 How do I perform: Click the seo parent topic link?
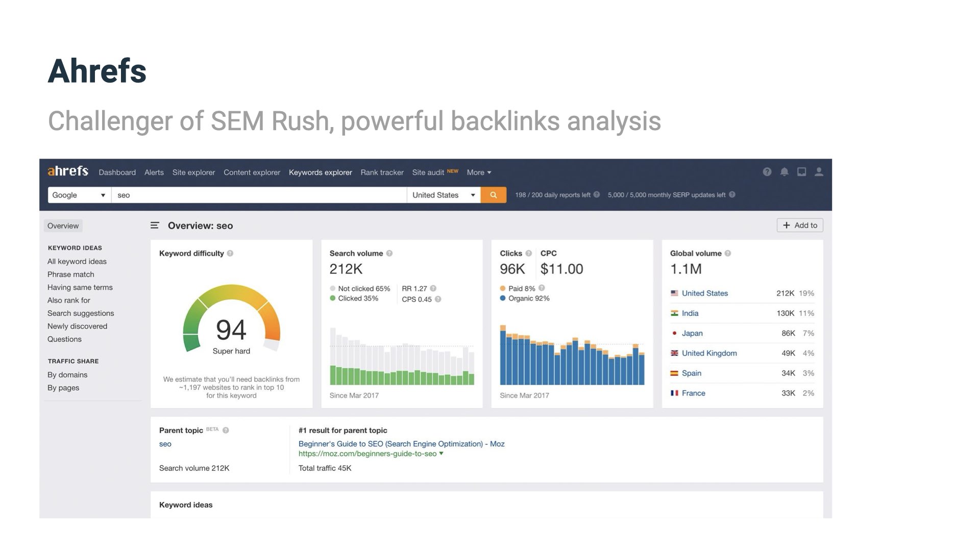165,444
